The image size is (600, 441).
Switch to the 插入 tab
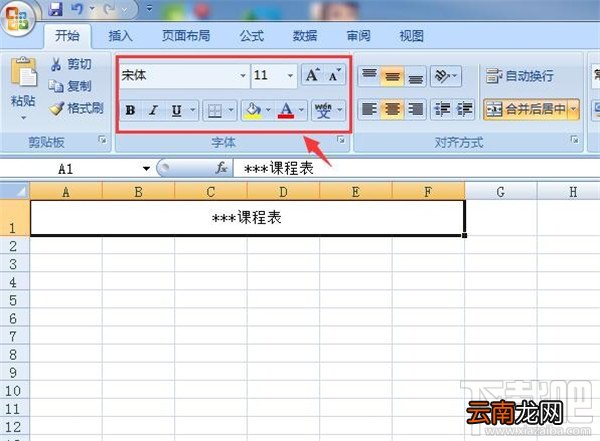[120, 36]
